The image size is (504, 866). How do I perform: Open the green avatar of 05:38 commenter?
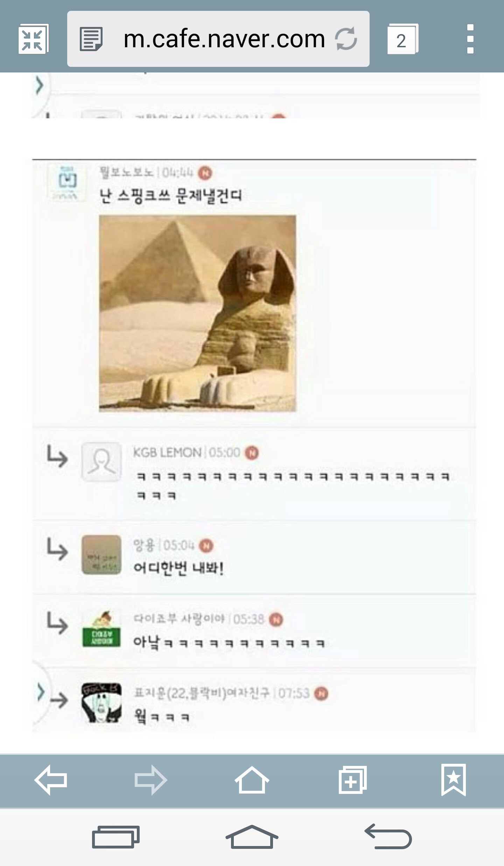pos(101,629)
